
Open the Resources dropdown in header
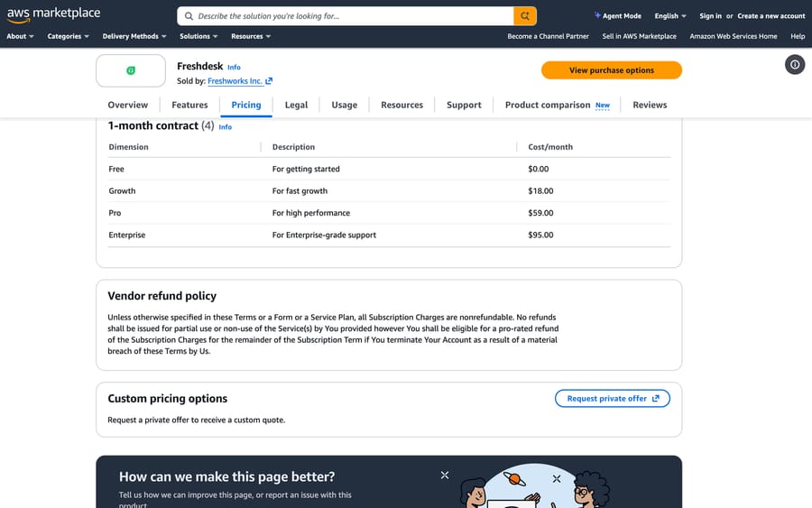pos(251,36)
